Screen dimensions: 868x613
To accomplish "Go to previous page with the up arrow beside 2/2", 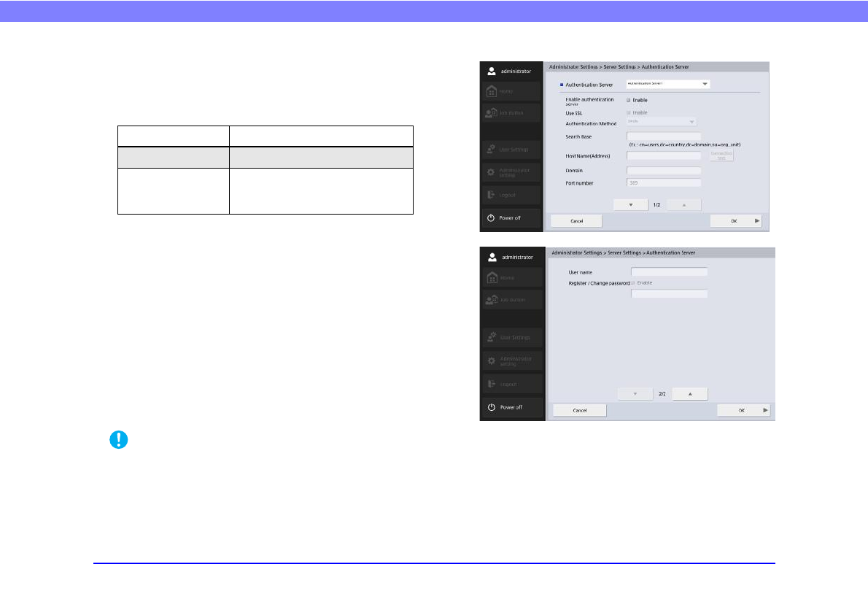I will (x=689, y=394).
